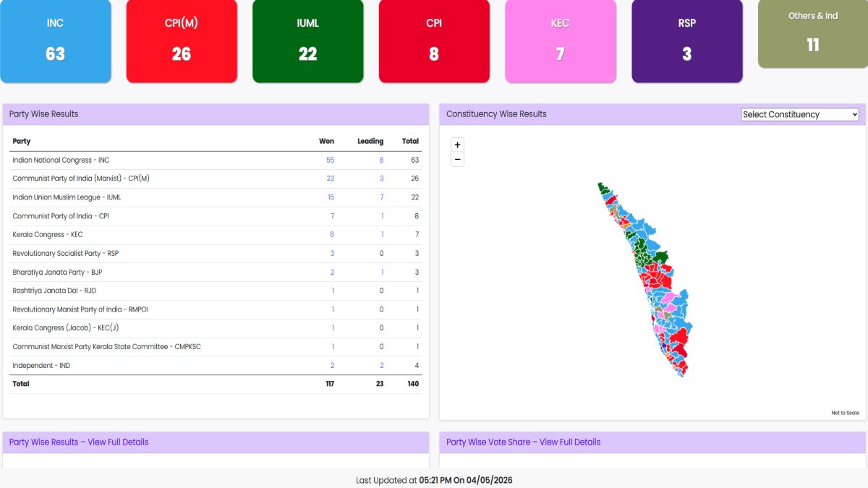
Task: Click the 'Won' column header
Action: click(326, 141)
